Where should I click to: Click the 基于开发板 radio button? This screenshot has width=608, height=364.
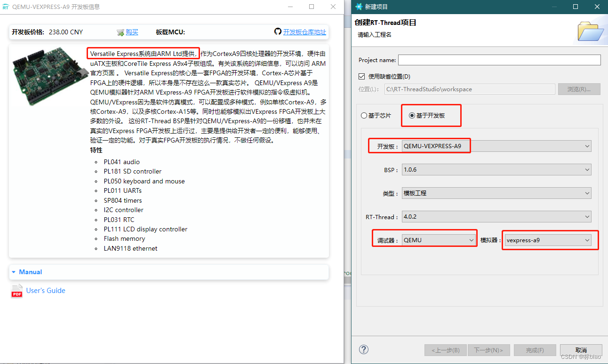(x=411, y=115)
